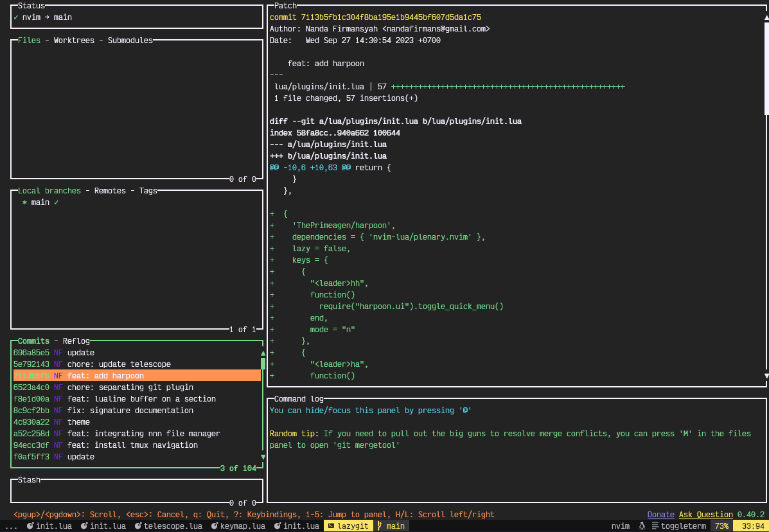Click the main git branch indicator
The height and width of the screenshot is (532, 769).
point(391,526)
